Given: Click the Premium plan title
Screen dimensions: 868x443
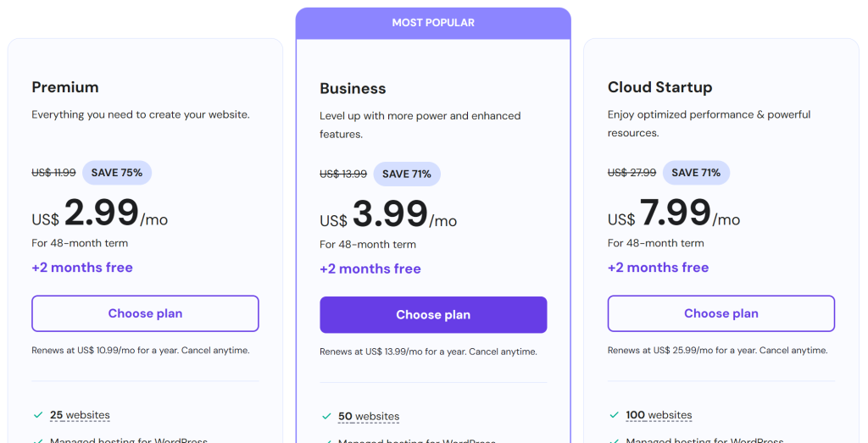Looking at the screenshot, I should (x=65, y=87).
